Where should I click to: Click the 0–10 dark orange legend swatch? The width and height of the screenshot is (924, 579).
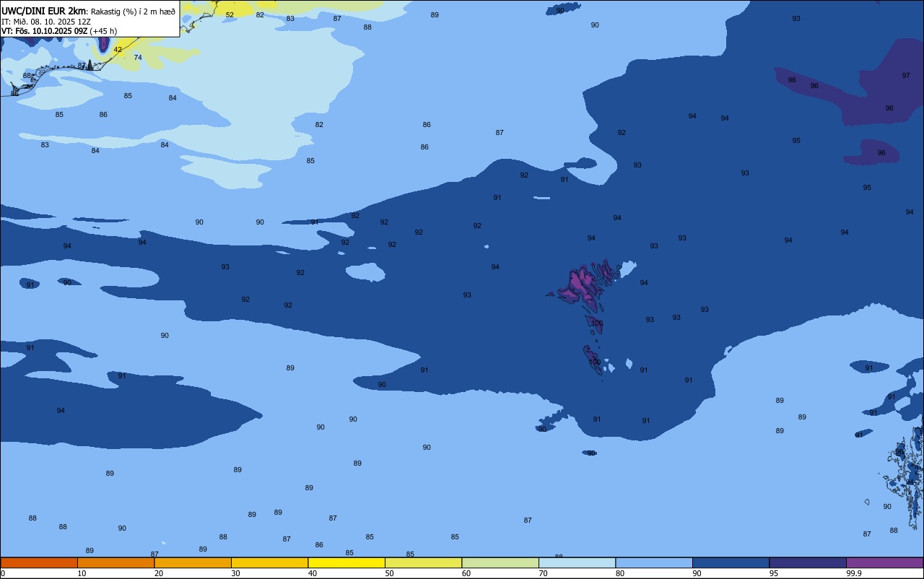[x=39, y=562]
